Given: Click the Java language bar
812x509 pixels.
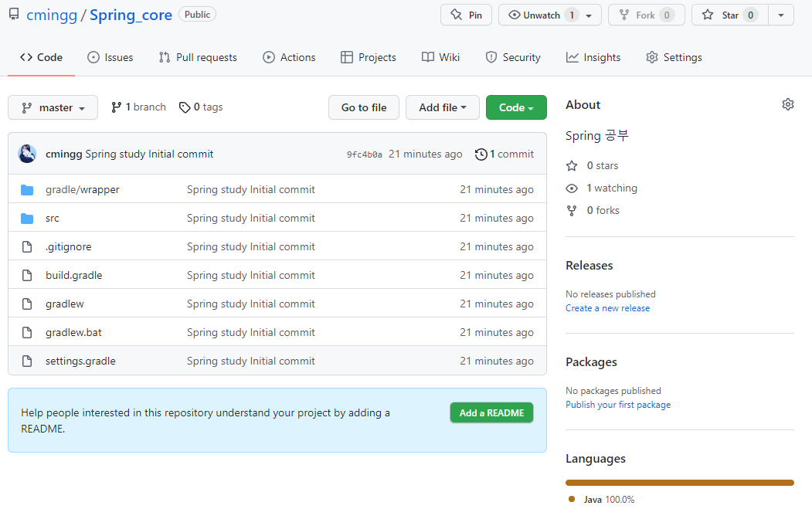Looking at the screenshot, I should click(679, 483).
